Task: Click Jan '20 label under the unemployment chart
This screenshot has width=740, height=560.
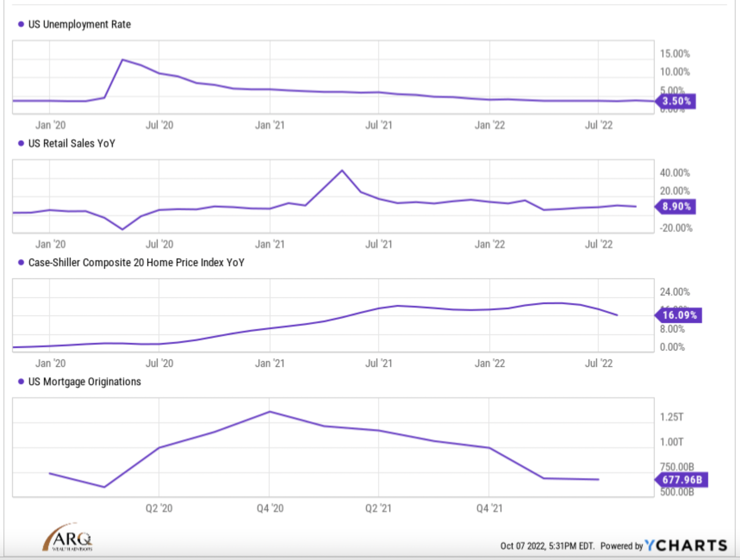Action: pyautogui.click(x=50, y=125)
